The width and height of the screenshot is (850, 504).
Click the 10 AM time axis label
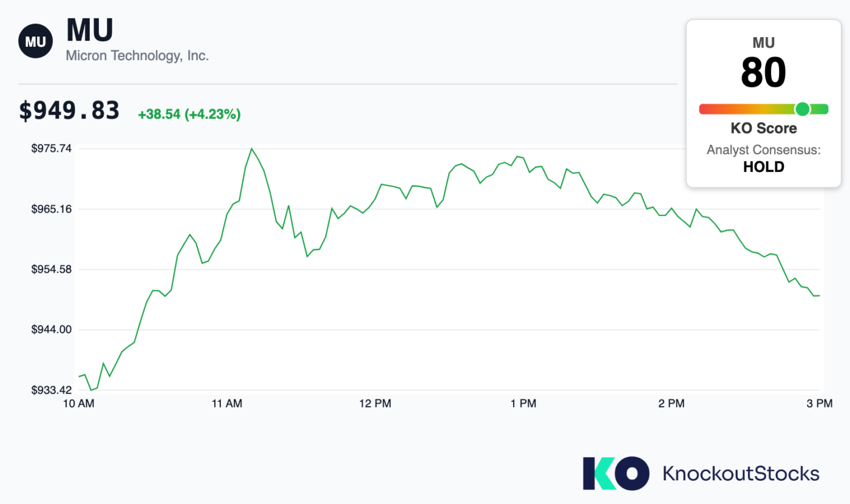tap(78, 404)
